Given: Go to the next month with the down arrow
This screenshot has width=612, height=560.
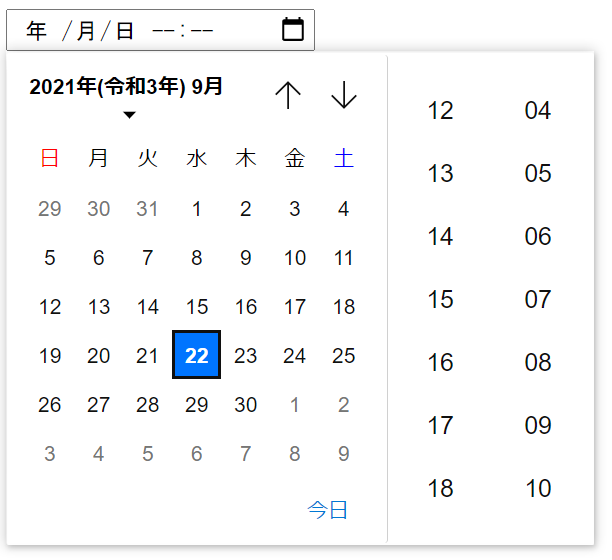Looking at the screenshot, I should coord(343,95).
